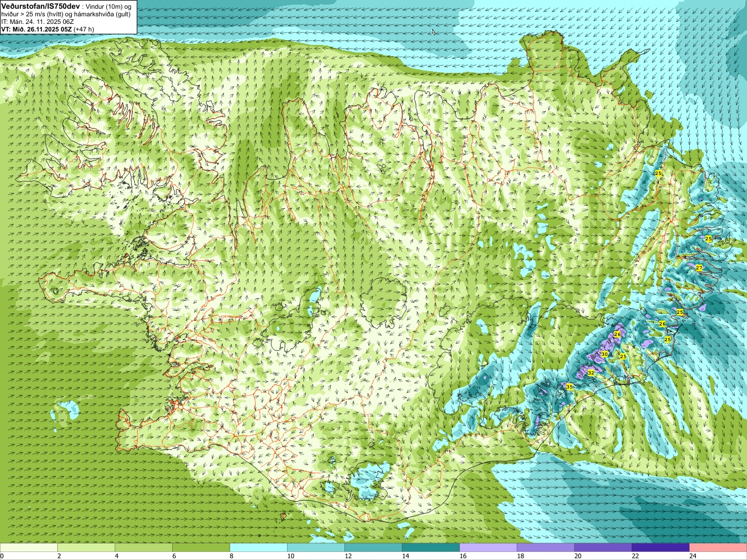
Task: Click the forecast lead text (+47 h)
Action: coord(83,29)
